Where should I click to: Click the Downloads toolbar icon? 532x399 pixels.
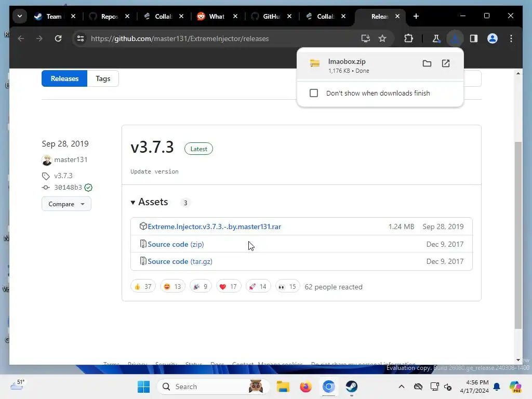pyautogui.click(x=455, y=38)
